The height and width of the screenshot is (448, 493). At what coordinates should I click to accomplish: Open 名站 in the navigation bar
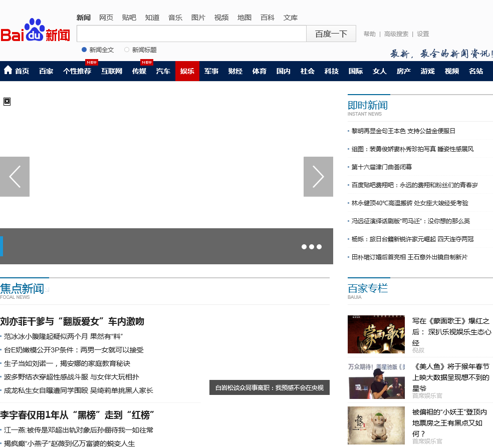click(476, 71)
